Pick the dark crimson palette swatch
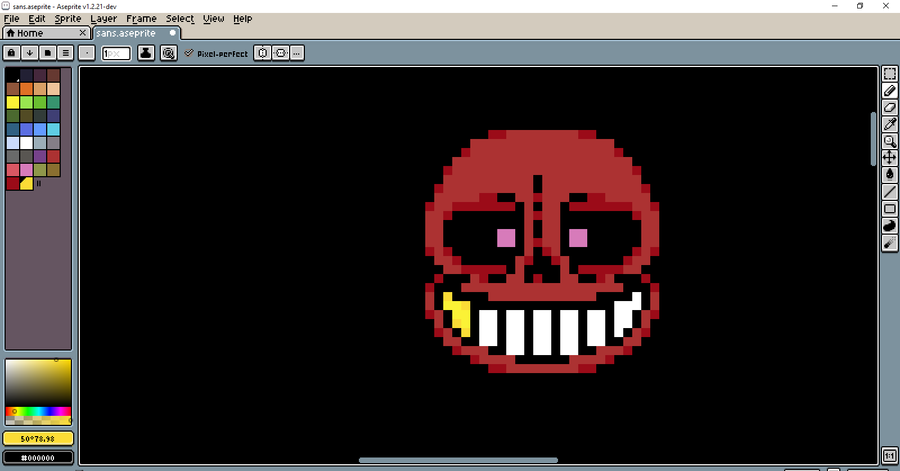The width and height of the screenshot is (900, 471). click(x=13, y=183)
